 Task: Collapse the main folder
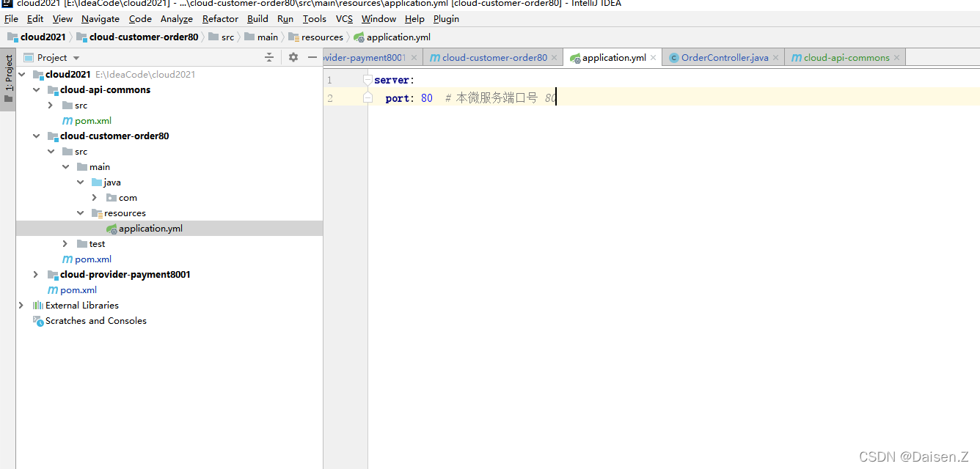pyautogui.click(x=65, y=167)
